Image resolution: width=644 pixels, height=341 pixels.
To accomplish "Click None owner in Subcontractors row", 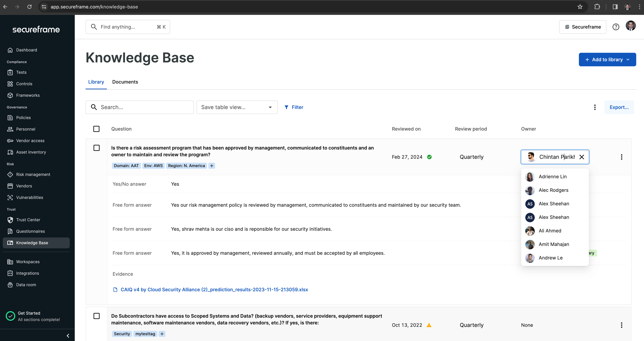I will 527,325.
